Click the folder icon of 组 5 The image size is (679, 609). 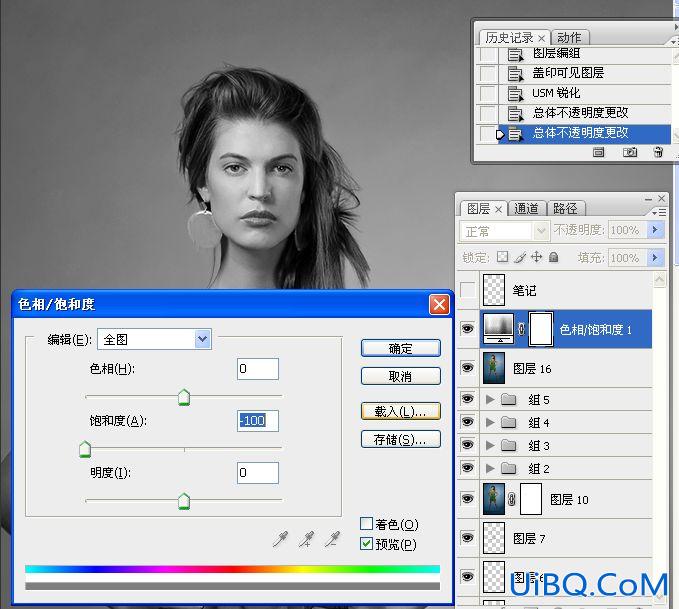pos(509,399)
